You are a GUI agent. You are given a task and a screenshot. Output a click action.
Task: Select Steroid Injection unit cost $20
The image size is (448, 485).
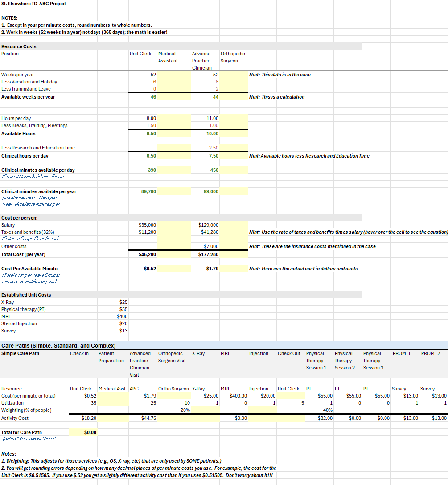[113, 323]
